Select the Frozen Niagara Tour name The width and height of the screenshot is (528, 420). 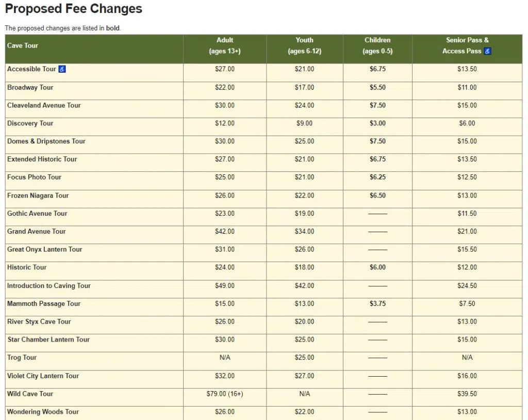coord(38,195)
